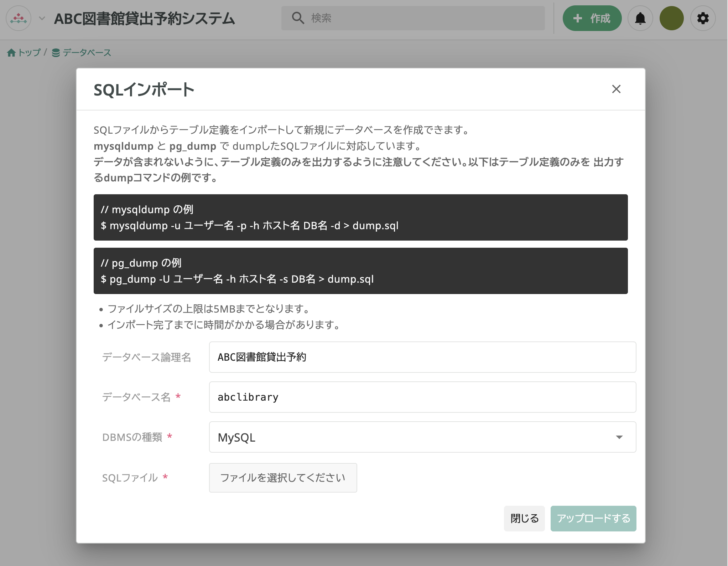Image resolution: width=728 pixels, height=566 pixels.
Task: Open the DBMSの種類 dropdown showing MySQL
Action: tap(422, 437)
